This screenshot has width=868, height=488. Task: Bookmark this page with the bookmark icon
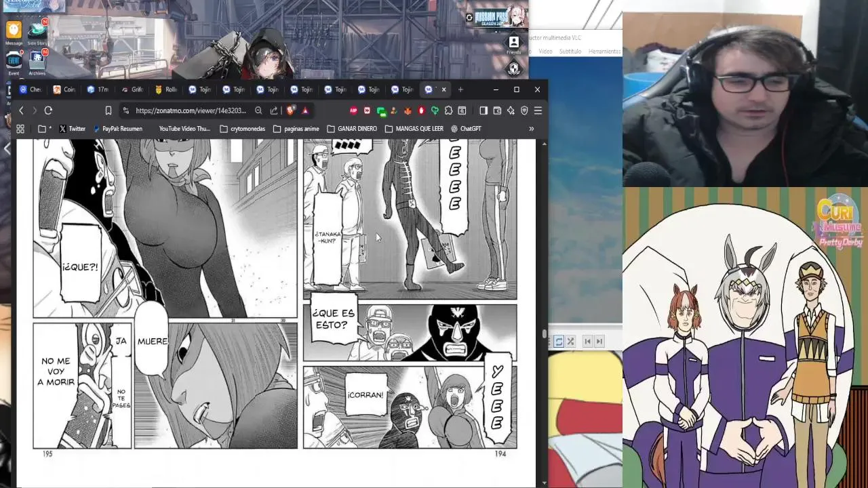pyautogui.click(x=108, y=110)
